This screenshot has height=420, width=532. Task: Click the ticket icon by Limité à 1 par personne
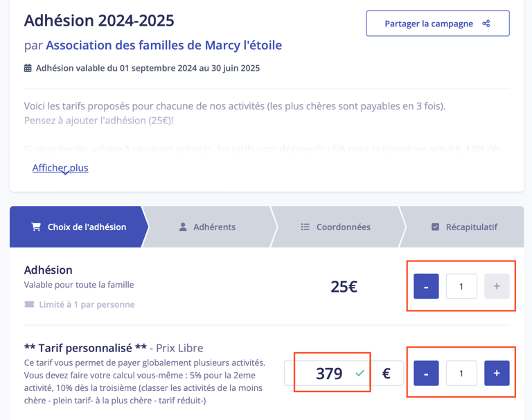(29, 304)
